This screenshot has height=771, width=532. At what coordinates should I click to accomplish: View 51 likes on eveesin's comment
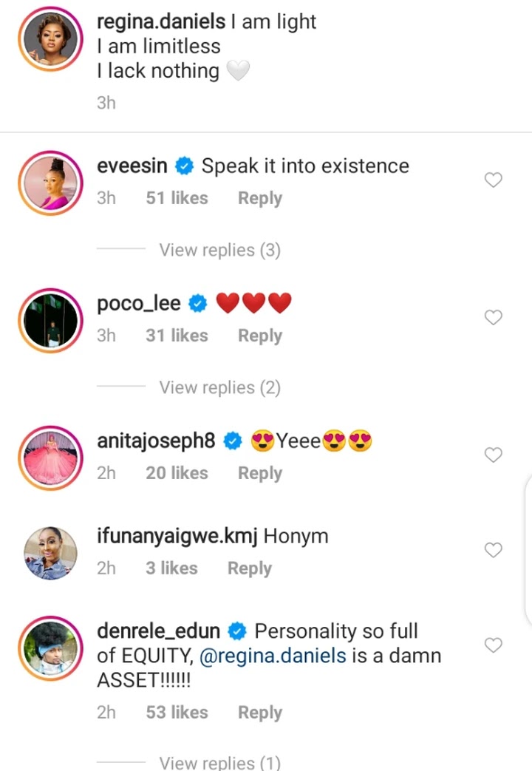(177, 198)
